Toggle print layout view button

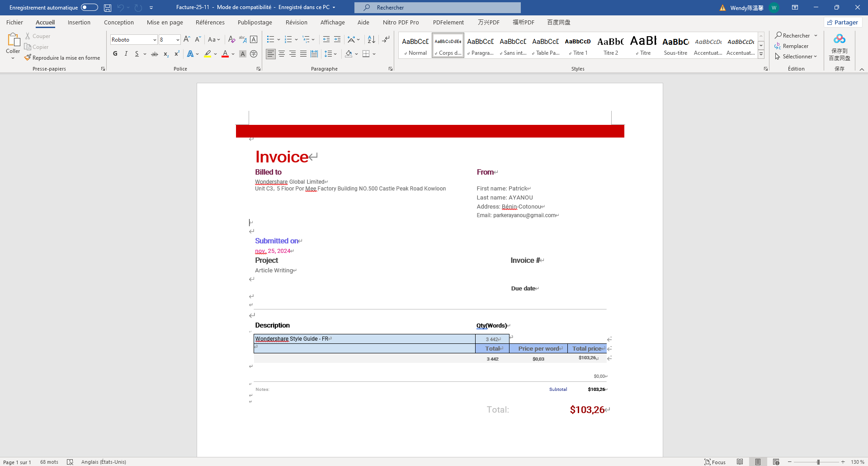[758, 462]
